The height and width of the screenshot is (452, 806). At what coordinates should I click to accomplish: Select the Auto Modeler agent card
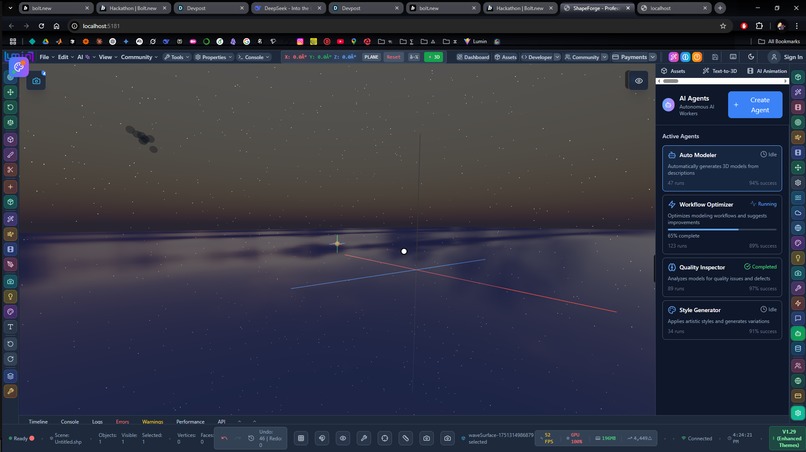click(x=722, y=168)
